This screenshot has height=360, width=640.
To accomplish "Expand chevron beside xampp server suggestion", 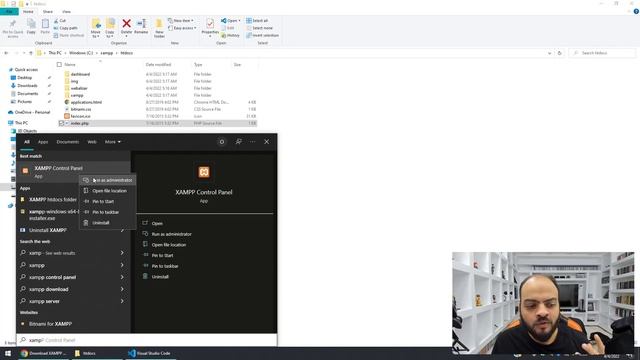I will pos(122,301).
